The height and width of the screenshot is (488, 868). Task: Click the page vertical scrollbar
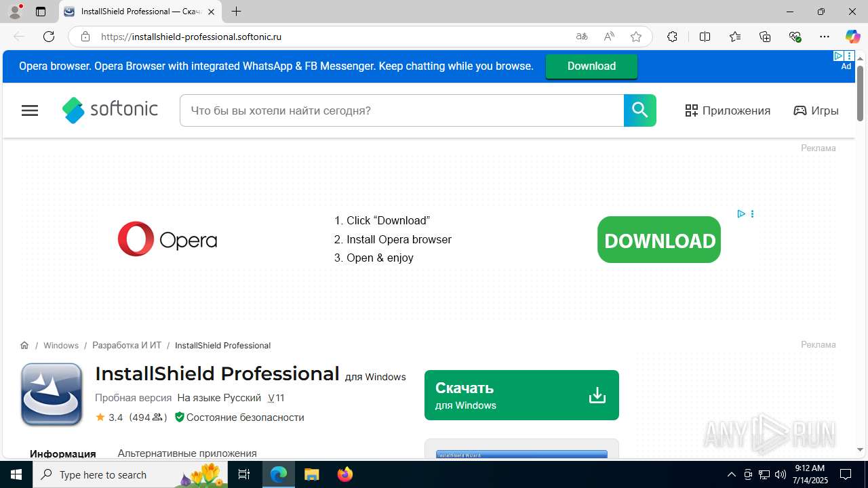tap(860, 94)
